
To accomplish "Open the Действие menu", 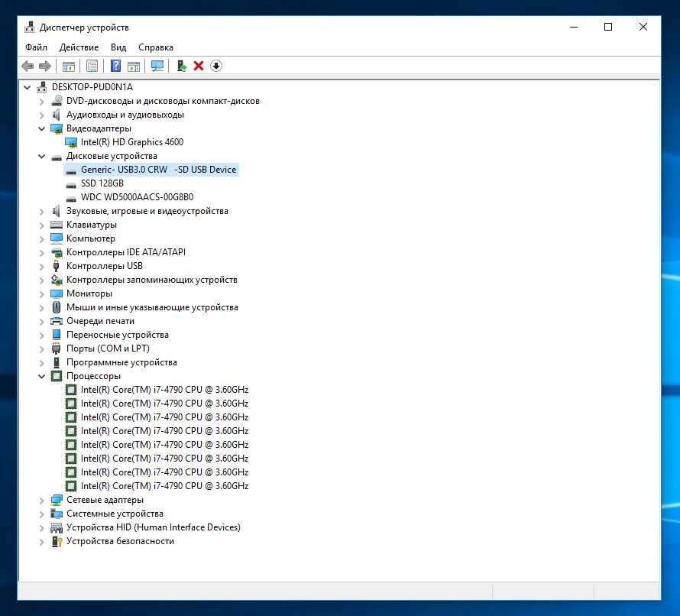I will click(x=79, y=47).
